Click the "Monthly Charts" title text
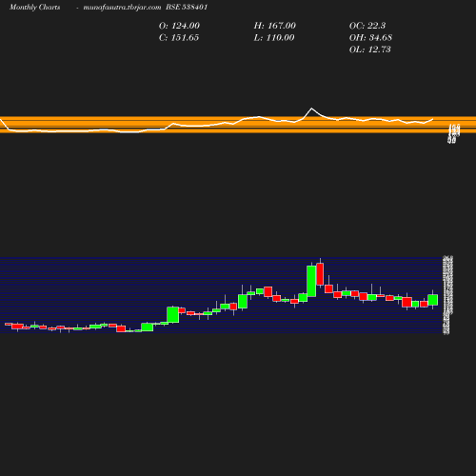Viewport: 476px width, 476px height. 34,8
